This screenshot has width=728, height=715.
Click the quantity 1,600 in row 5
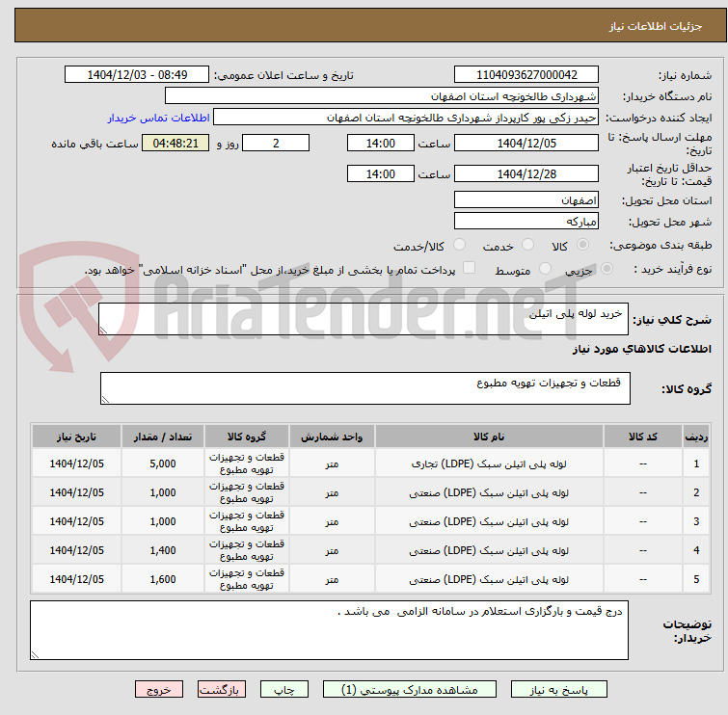163,579
